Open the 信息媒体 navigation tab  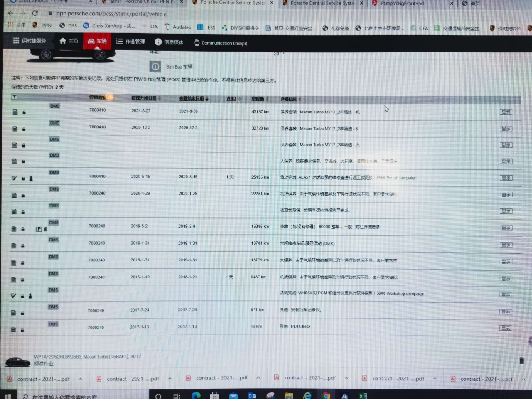coord(169,42)
